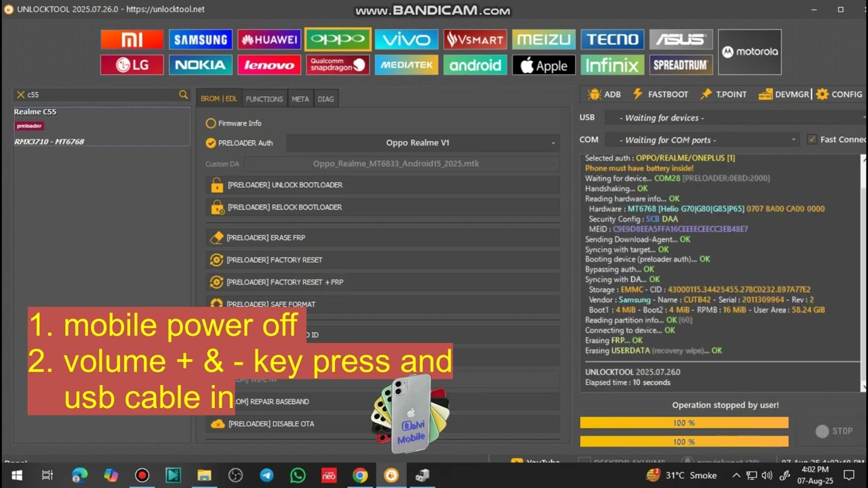Click the STOP button
This screenshot has width=868, height=488.
[835, 431]
